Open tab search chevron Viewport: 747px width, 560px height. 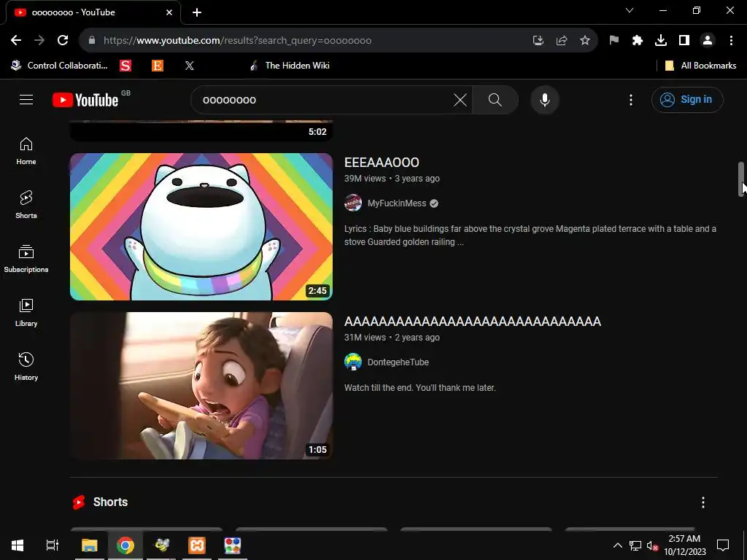pos(630,10)
